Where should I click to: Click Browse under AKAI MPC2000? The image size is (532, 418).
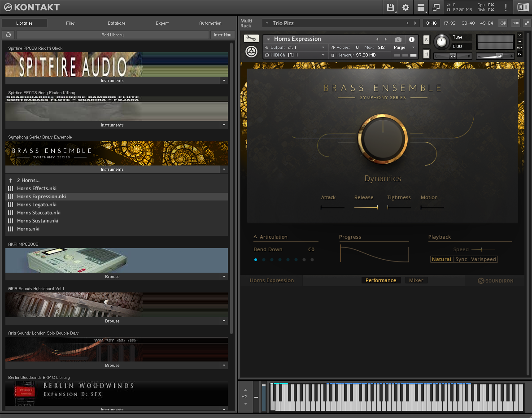click(x=112, y=277)
